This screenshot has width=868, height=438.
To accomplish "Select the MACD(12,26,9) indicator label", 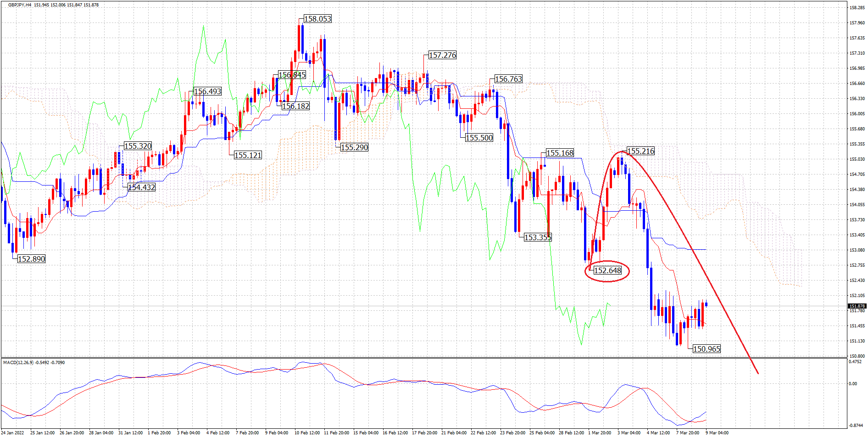I will [18, 363].
